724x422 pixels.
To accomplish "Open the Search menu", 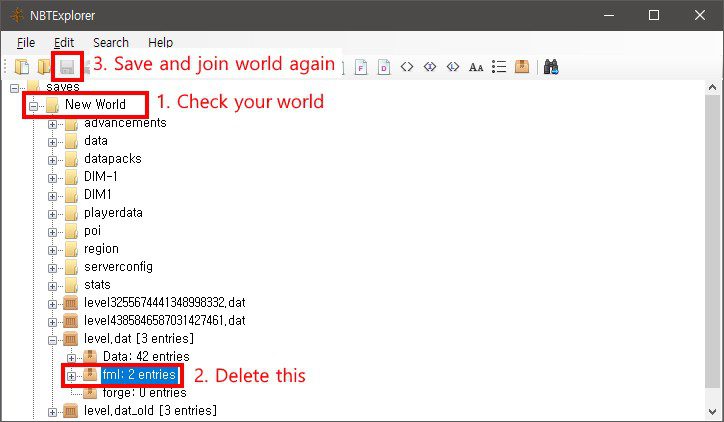I will (110, 42).
